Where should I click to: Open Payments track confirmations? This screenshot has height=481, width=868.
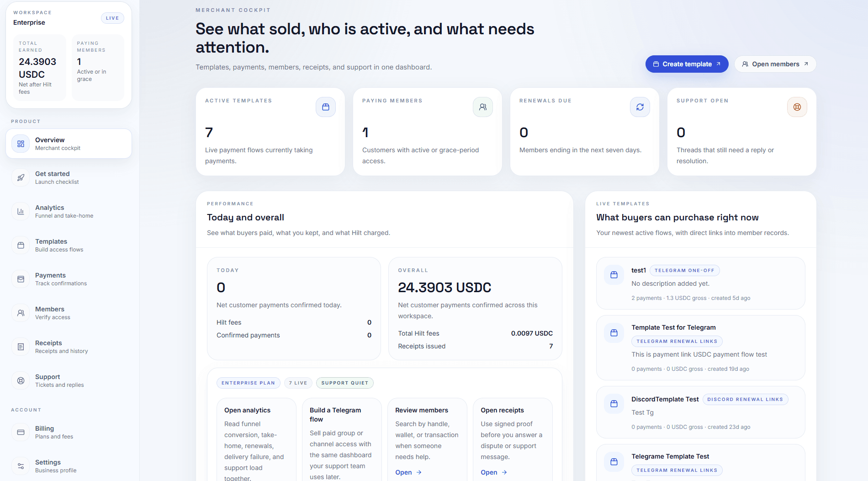click(69, 279)
